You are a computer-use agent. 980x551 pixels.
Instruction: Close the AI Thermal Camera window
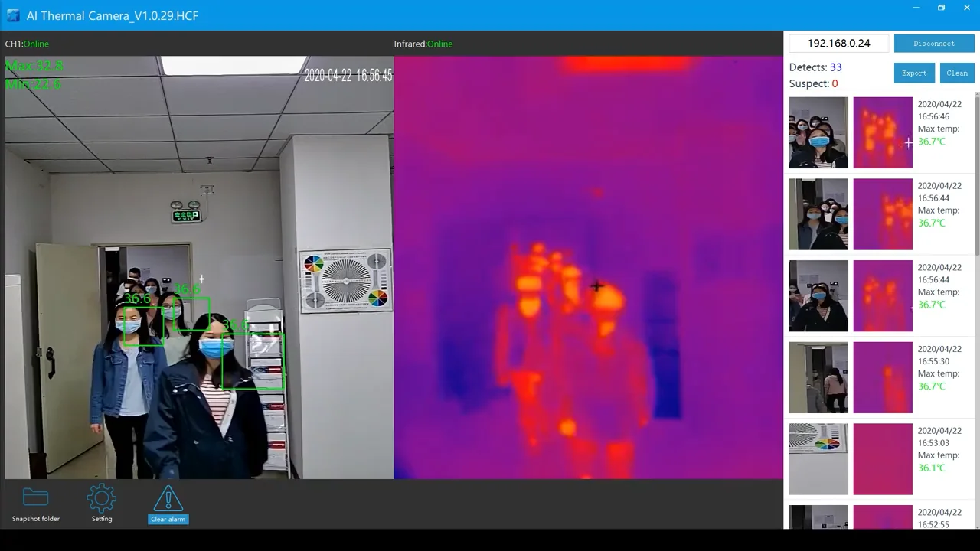click(967, 8)
